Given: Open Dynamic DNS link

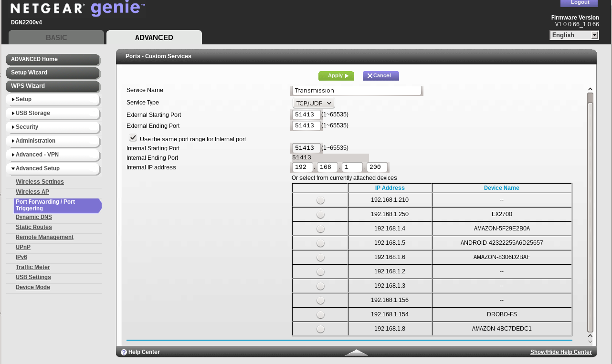Looking at the screenshot, I should 34,217.
